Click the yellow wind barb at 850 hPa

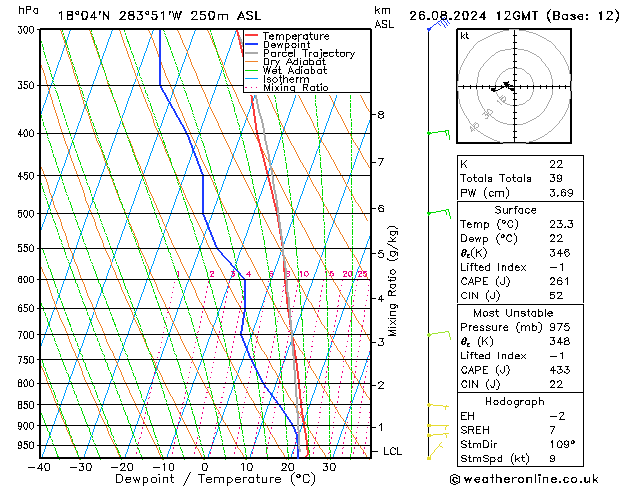[436, 406]
